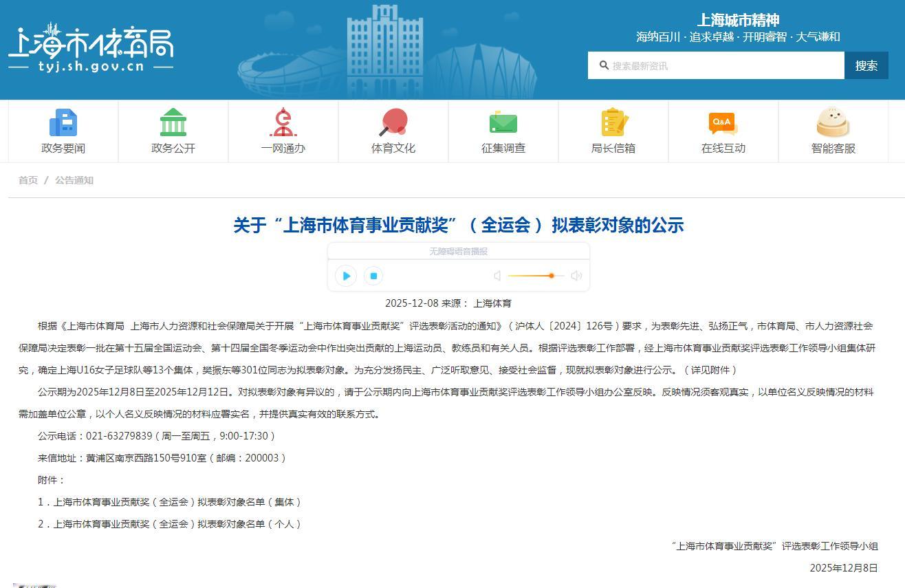
Task: Click the 公示电话：021-63279839 line
Action: tap(156, 436)
